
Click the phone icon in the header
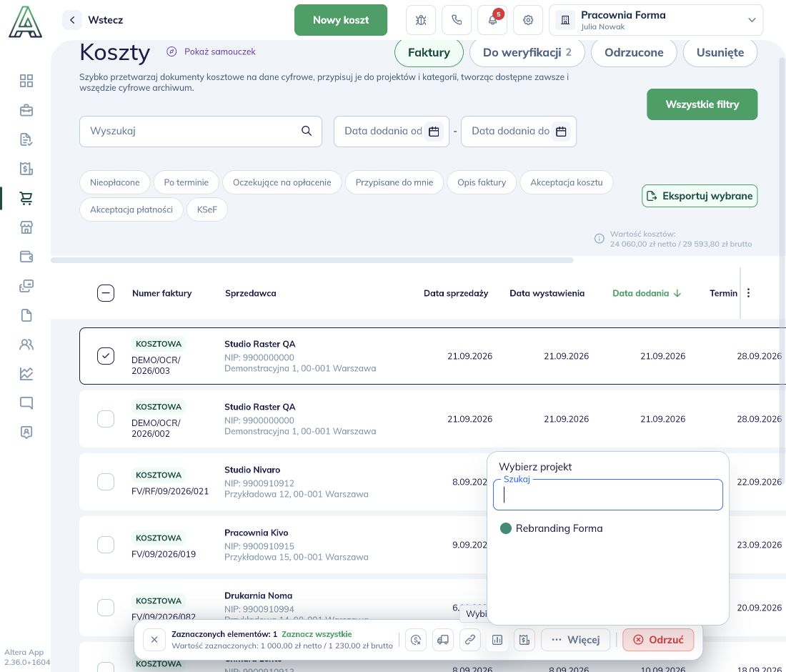[457, 20]
